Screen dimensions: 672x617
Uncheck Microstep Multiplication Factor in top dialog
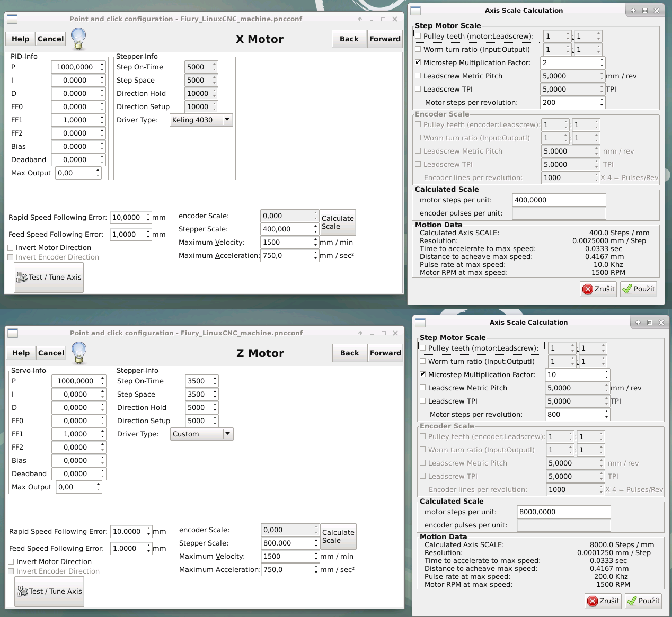(418, 62)
